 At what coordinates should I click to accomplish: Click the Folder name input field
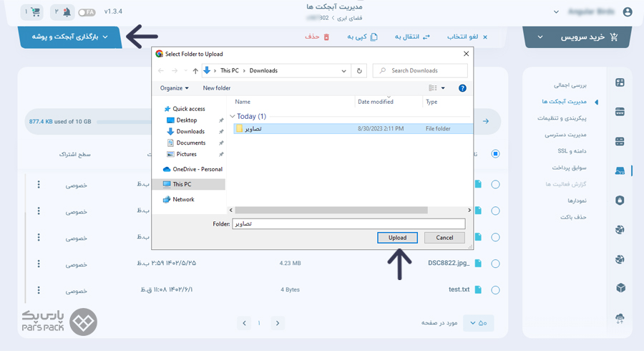point(348,223)
